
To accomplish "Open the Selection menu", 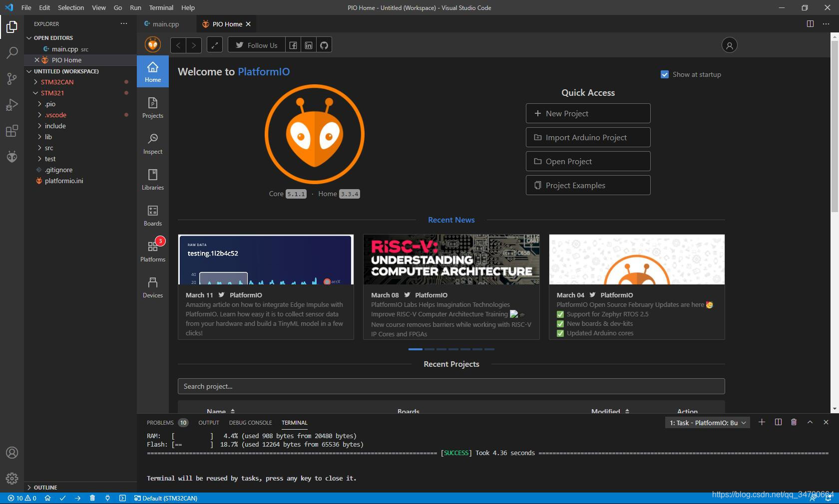I will (71, 7).
